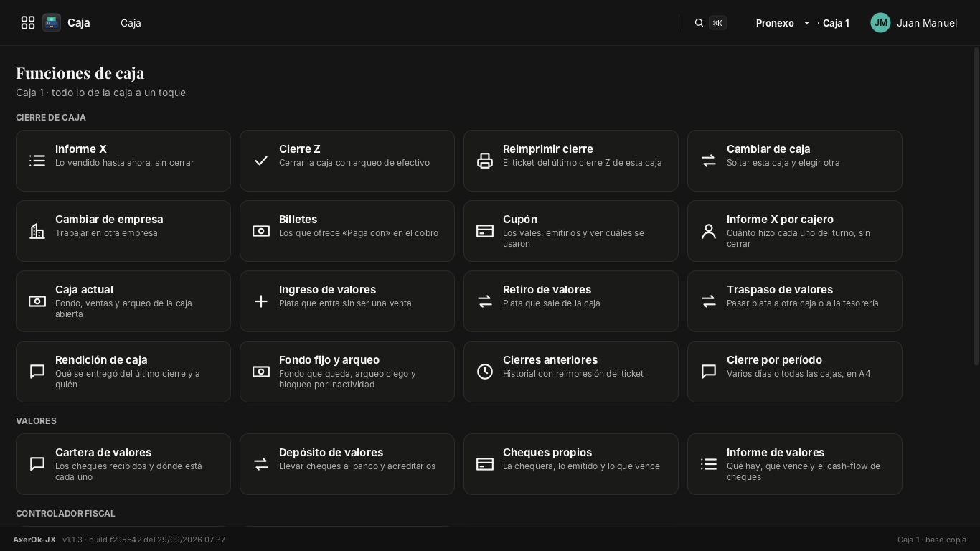This screenshot has height=551, width=980.
Task: Open the apps grid launcher icon
Action: tap(28, 23)
